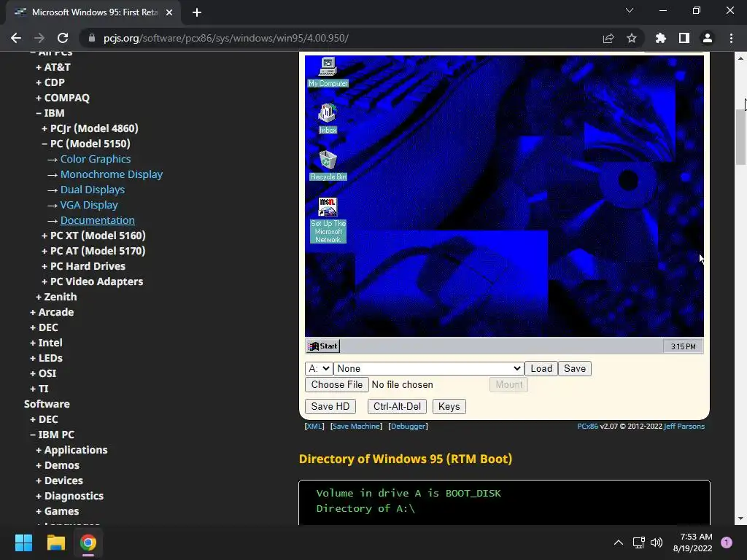The image size is (747, 560).
Task: Expand the Applications tree item
Action: point(71,450)
